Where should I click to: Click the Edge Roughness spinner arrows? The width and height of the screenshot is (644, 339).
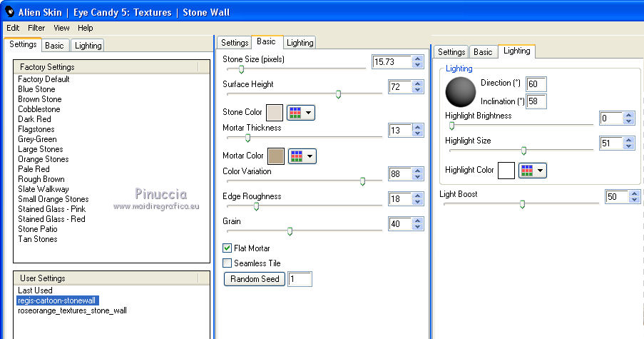pos(418,199)
